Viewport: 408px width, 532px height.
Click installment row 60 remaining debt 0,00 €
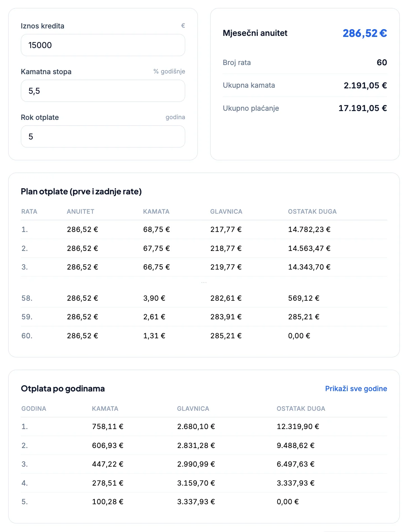point(299,336)
